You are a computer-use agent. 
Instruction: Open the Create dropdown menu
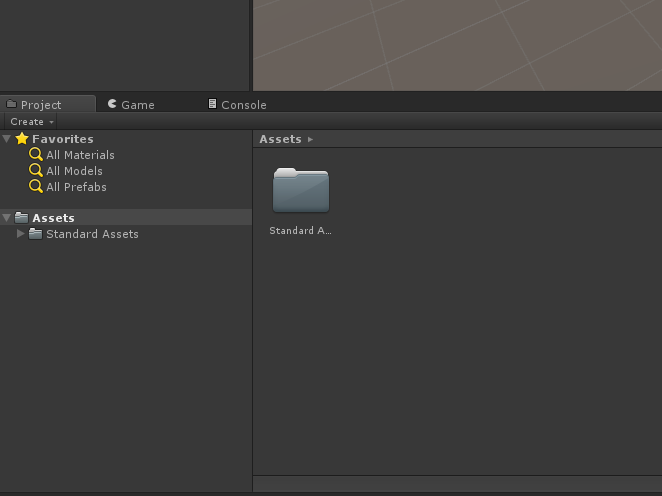pyautogui.click(x=31, y=122)
